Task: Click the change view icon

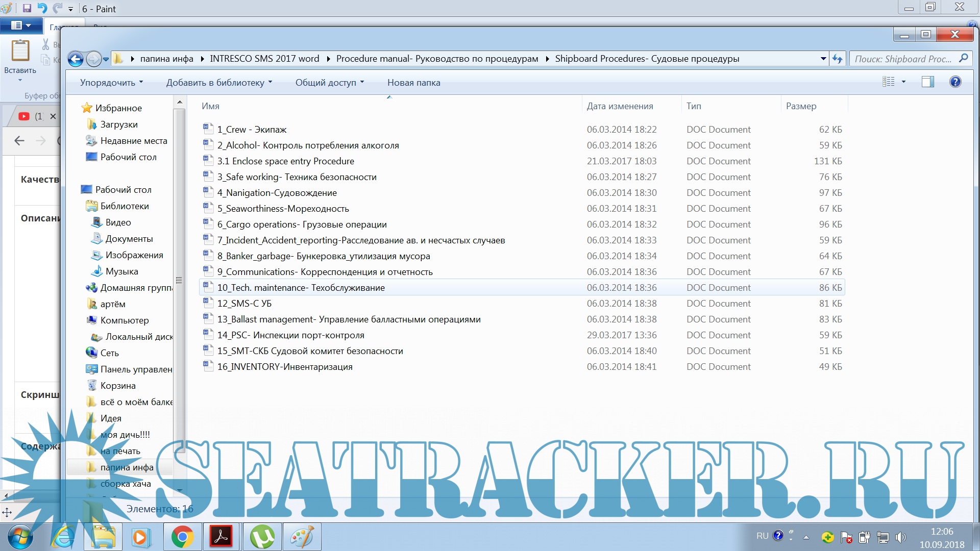Action: point(889,82)
